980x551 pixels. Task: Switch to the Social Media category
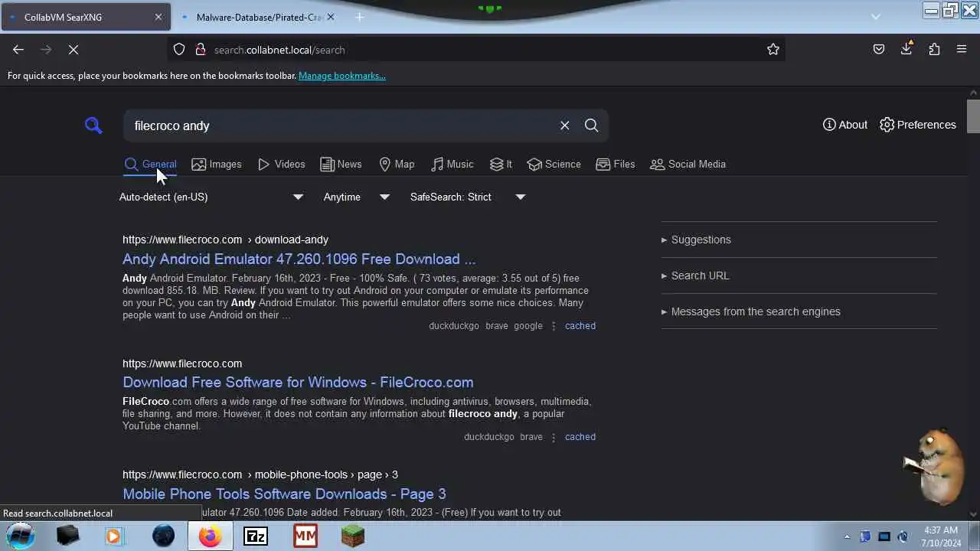tap(688, 164)
